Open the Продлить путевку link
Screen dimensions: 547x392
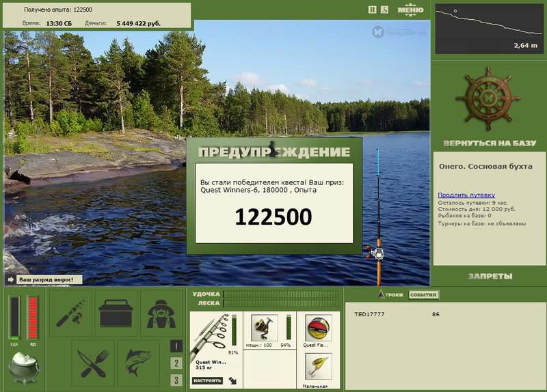(466, 195)
